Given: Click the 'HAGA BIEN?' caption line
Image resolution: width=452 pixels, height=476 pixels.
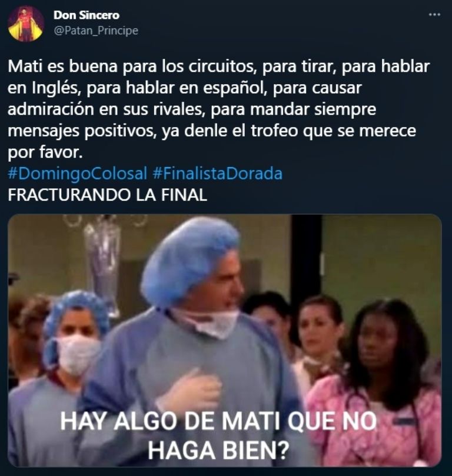Looking at the screenshot, I should [218, 451].
